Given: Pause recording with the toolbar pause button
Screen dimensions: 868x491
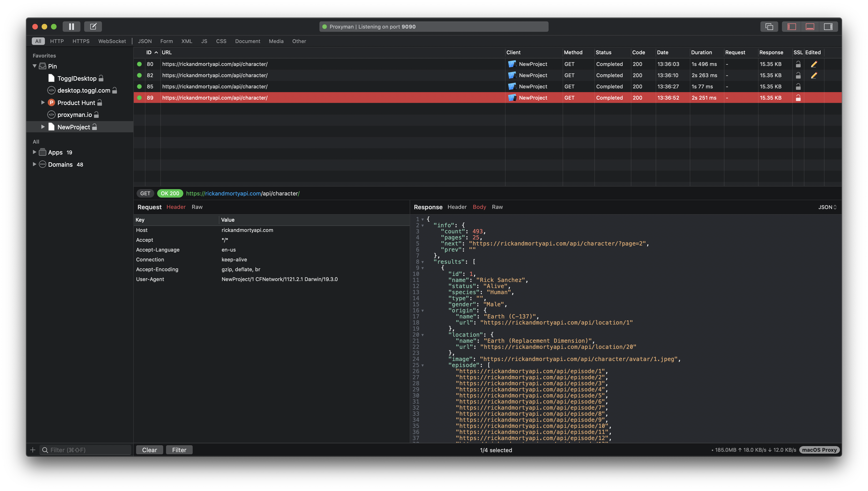Looking at the screenshot, I should 71,27.
